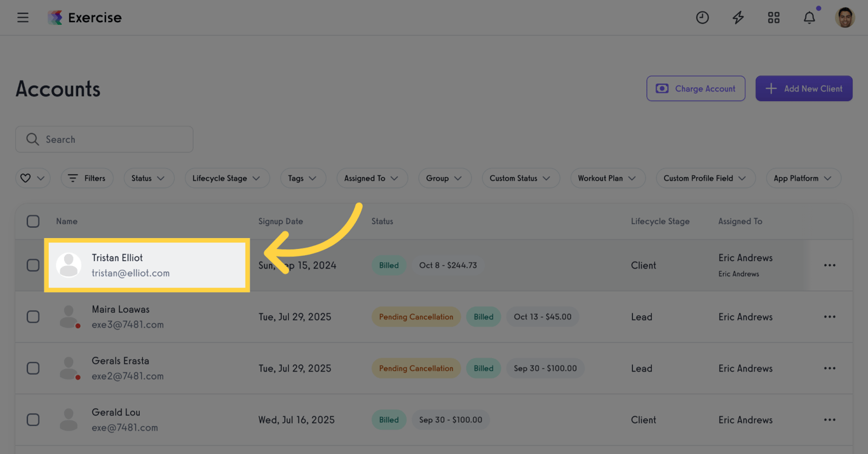Open notifications via the bell icon
This screenshot has width=868, height=454.
809,17
